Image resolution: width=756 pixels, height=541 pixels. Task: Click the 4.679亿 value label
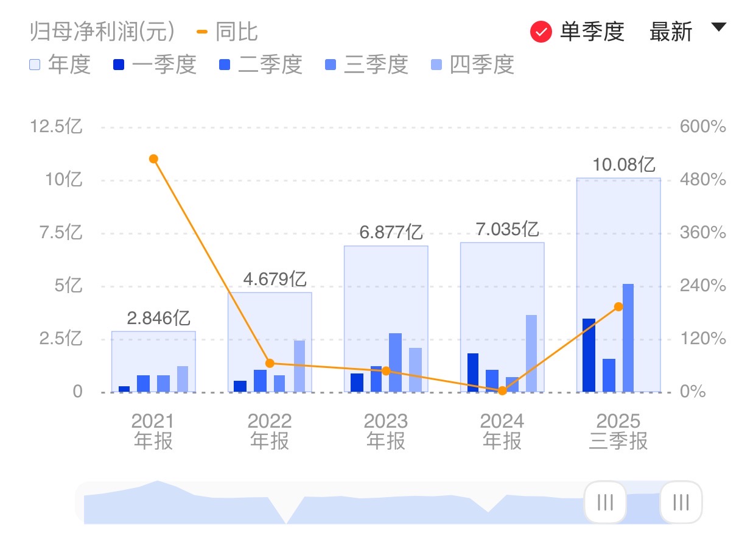275,279
